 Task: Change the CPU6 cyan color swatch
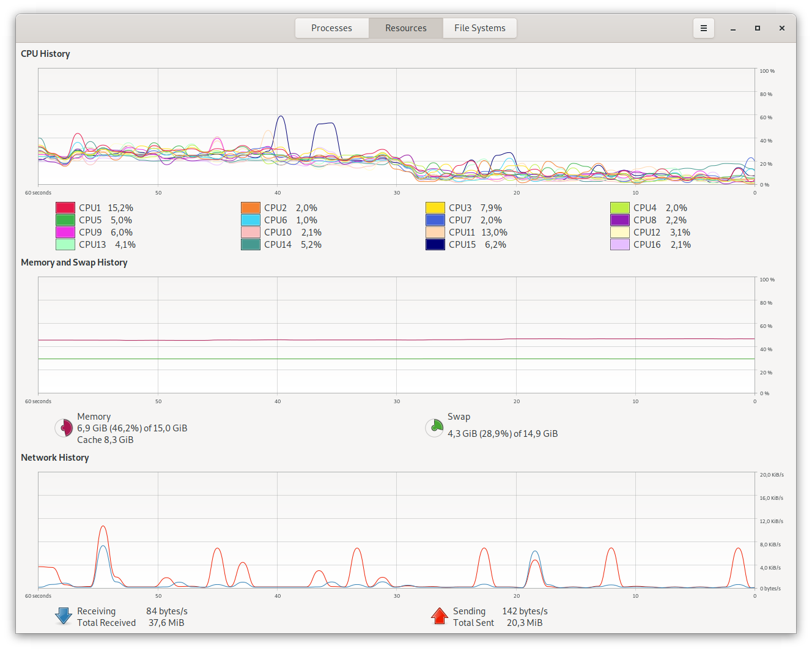click(251, 220)
